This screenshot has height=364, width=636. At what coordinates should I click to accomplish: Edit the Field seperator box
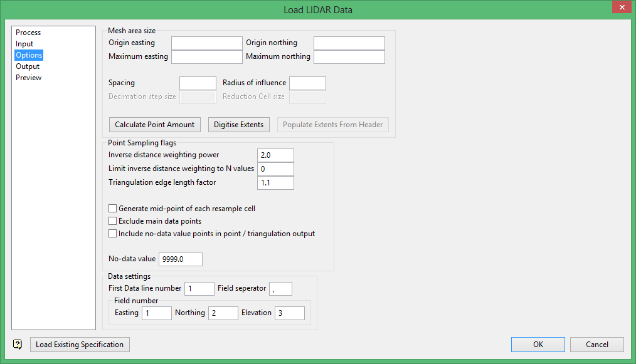click(280, 289)
